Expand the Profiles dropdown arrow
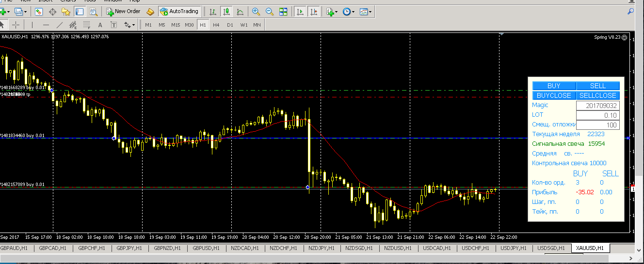Viewport: 644px width, 264px height. pos(26,11)
